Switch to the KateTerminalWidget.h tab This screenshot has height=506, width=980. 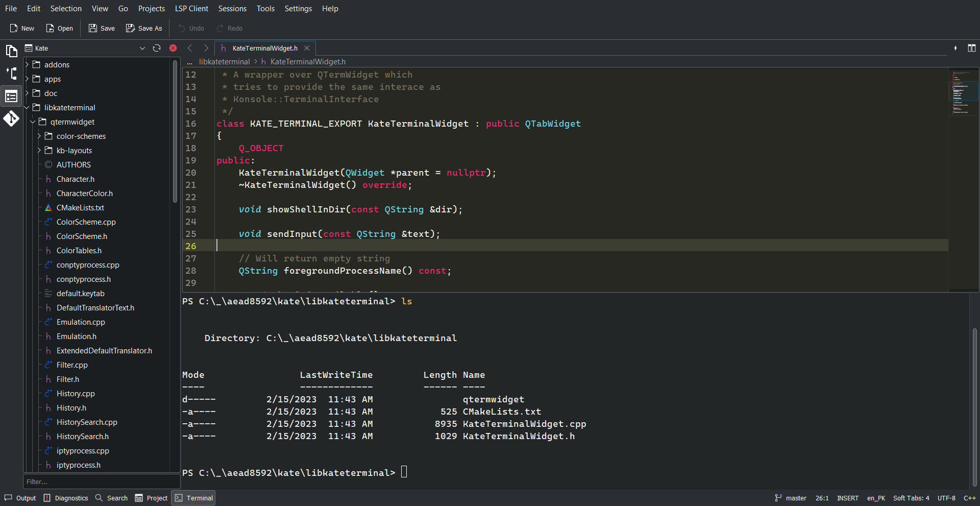[265, 48]
